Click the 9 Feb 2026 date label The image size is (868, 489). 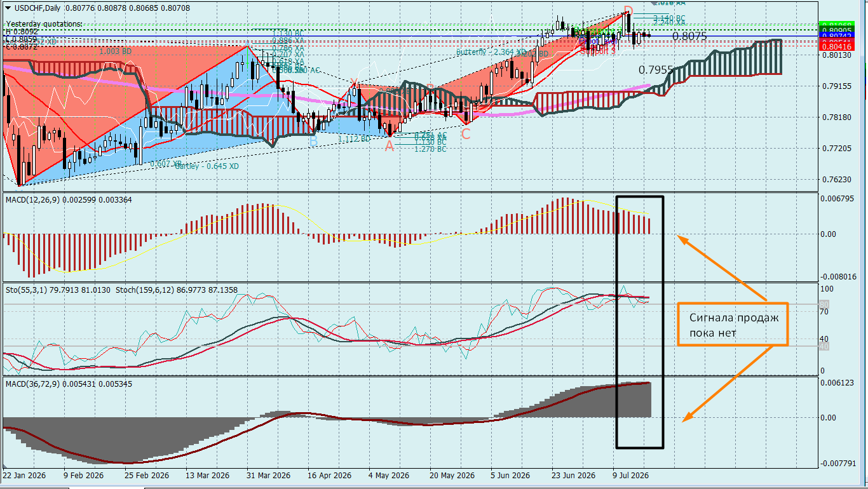[x=83, y=476]
